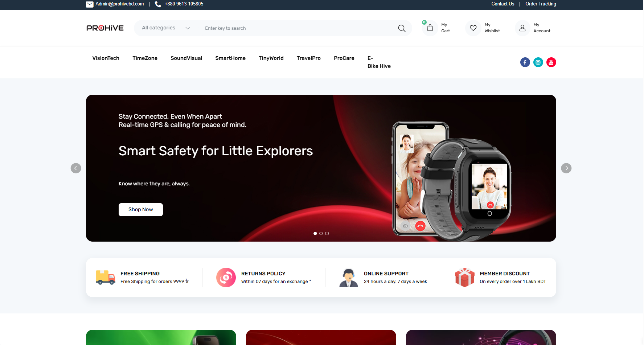Click the ONLINE SUPPORT heading
This screenshot has height=345, width=644.
pyautogui.click(x=386, y=274)
